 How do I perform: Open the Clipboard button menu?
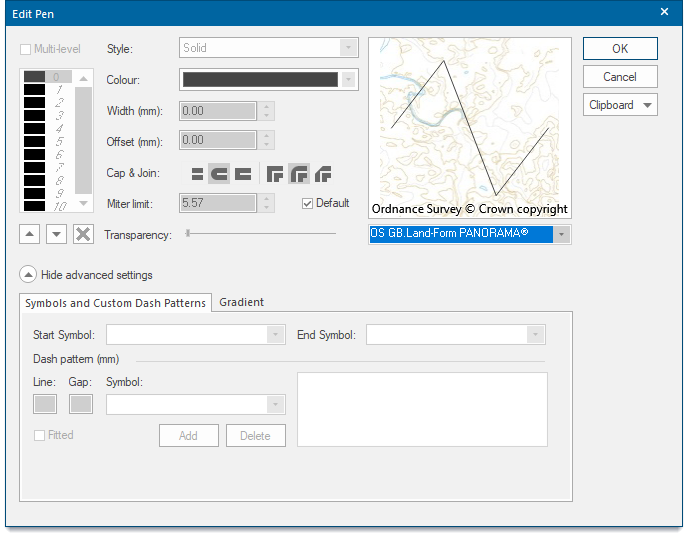pyautogui.click(x=620, y=105)
